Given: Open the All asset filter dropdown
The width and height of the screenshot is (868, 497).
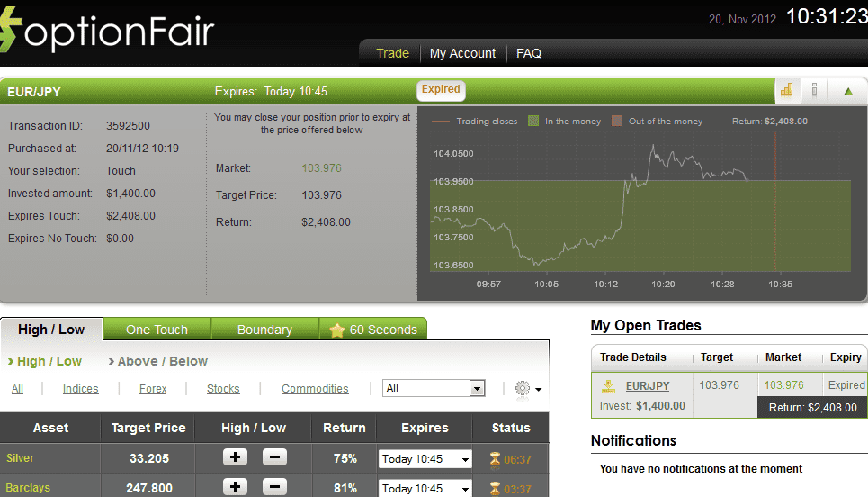Looking at the screenshot, I should (434, 388).
